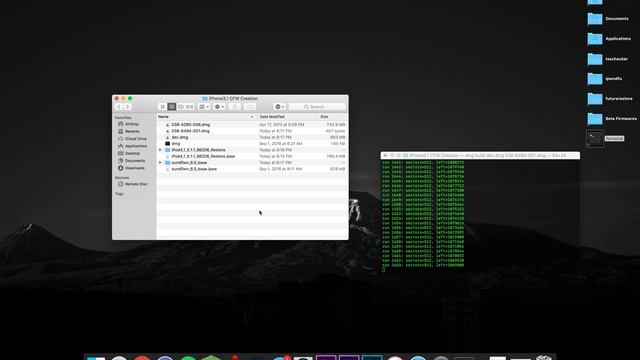
Task: Open AirDrop in the Finder sidebar
Action: [129, 124]
